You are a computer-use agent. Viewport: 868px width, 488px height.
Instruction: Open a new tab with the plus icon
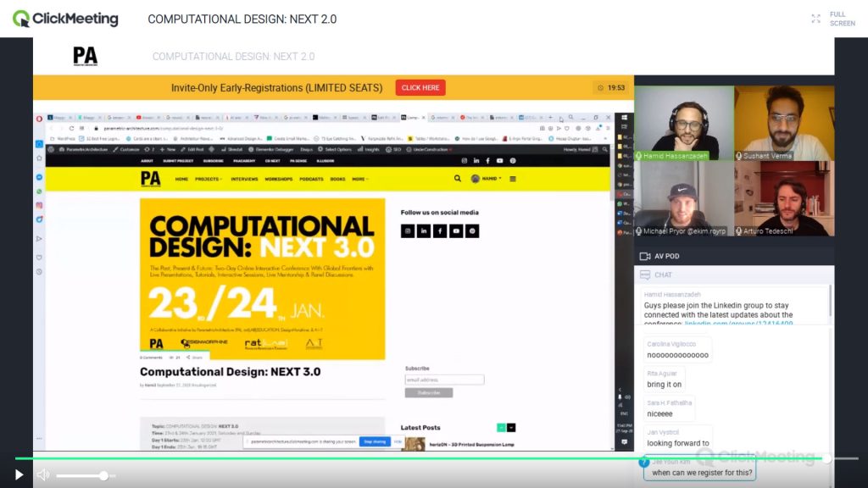pos(550,117)
